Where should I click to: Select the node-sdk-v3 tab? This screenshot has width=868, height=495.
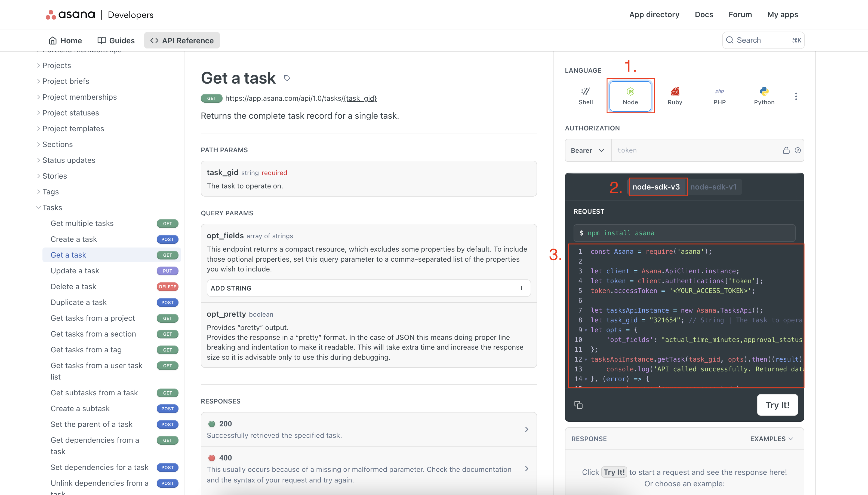click(x=656, y=187)
